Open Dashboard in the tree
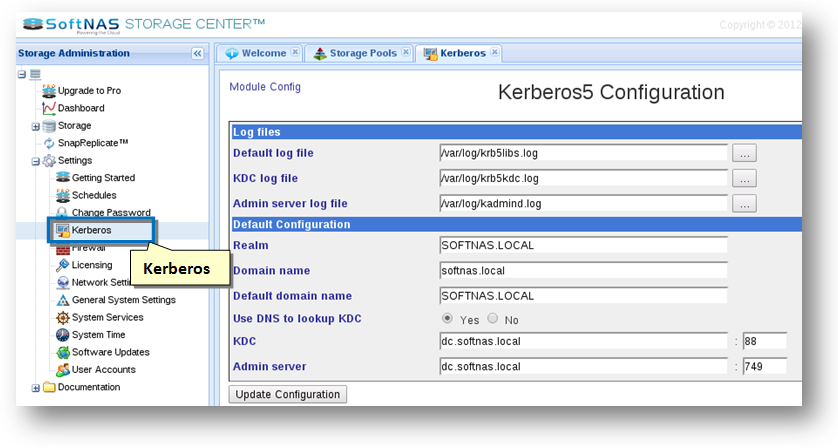Image resolution: width=838 pixels, height=448 pixels. (81, 108)
